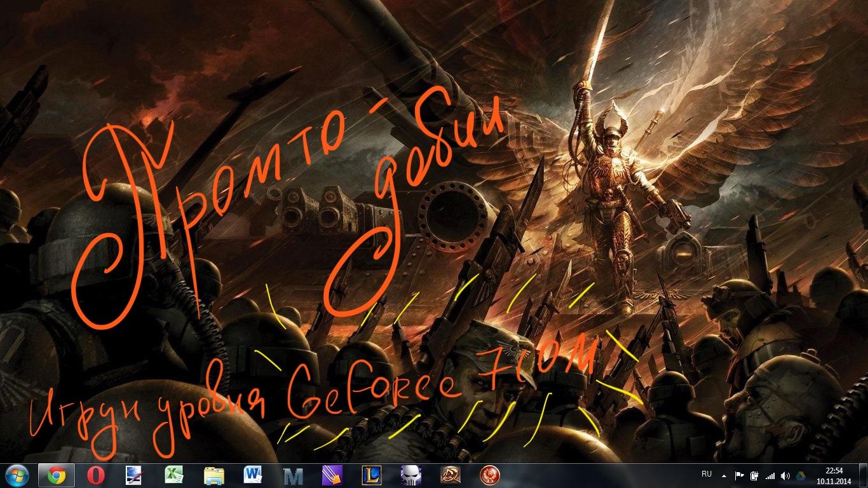Launch Microsoft Excel from the taskbar
The image size is (868, 488).
(x=174, y=475)
